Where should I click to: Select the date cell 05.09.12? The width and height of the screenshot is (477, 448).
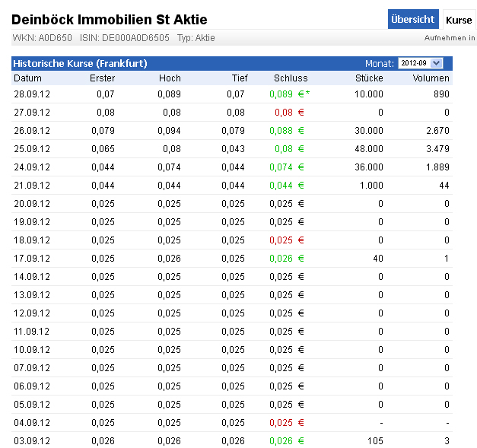coord(32,405)
